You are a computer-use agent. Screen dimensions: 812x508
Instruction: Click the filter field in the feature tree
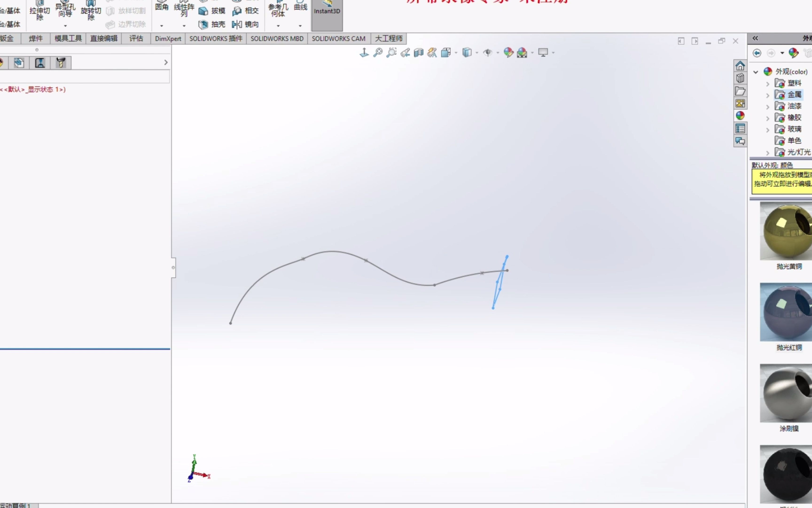click(x=85, y=77)
